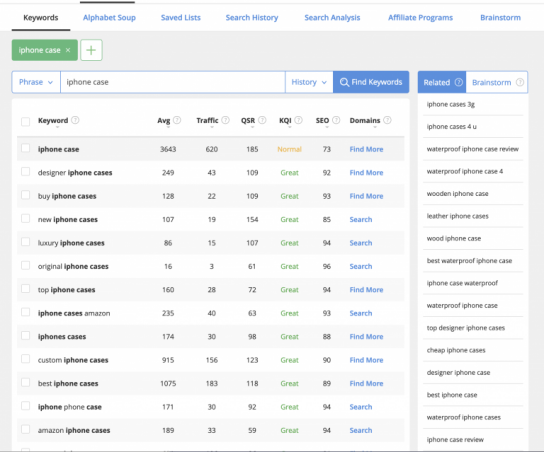Check the box for iphone cases amazon
Screen dimensions: 544x453
[x=25, y=312]
